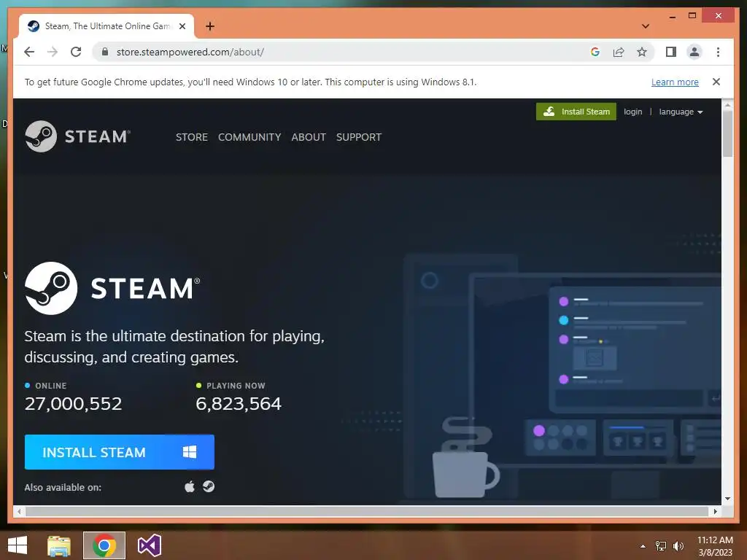
Task: Open Chrome's side panel icon
Action: pos(671,52)
